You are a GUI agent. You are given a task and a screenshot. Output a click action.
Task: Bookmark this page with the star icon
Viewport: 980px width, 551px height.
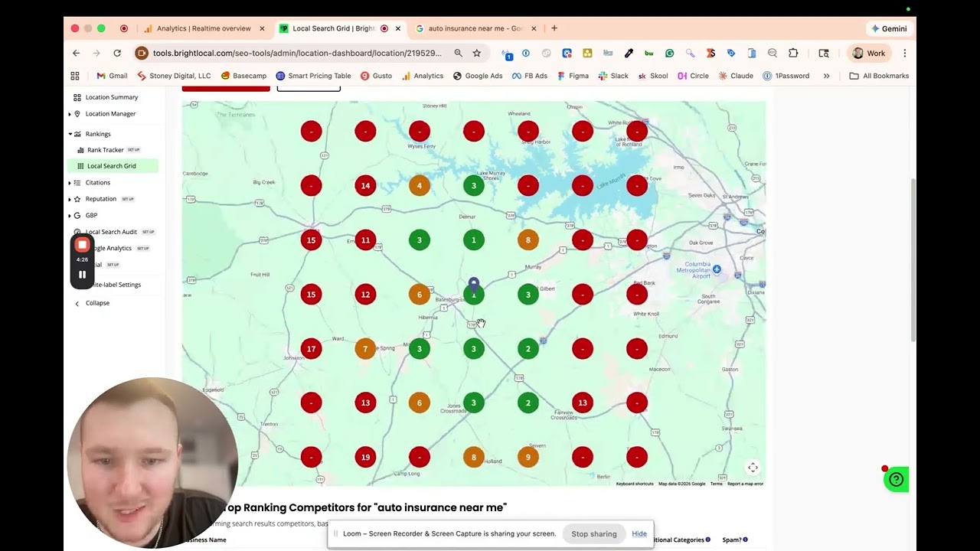tap(477, 53)
